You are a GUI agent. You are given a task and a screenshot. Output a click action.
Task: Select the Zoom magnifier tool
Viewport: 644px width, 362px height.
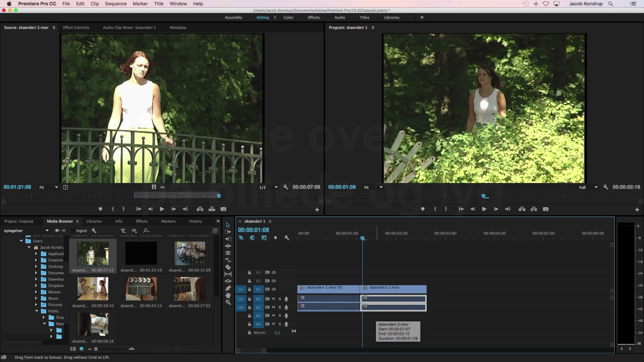pos(228,302)
